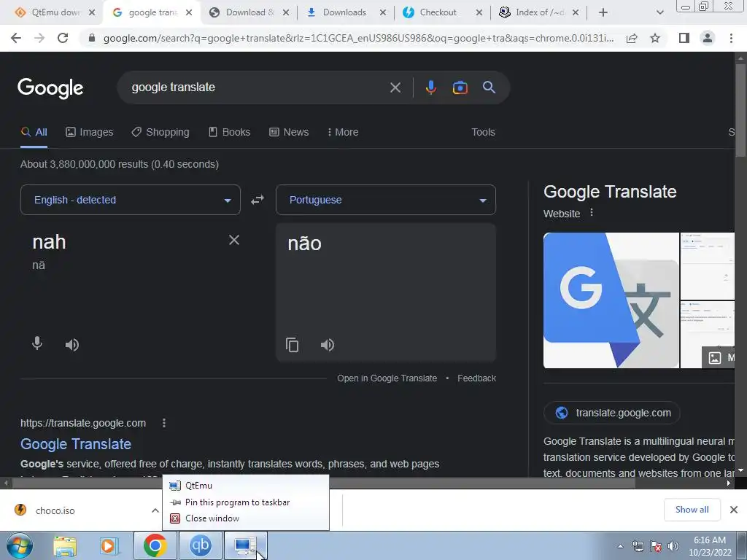Open target language dropdown Portuguese

385,200
